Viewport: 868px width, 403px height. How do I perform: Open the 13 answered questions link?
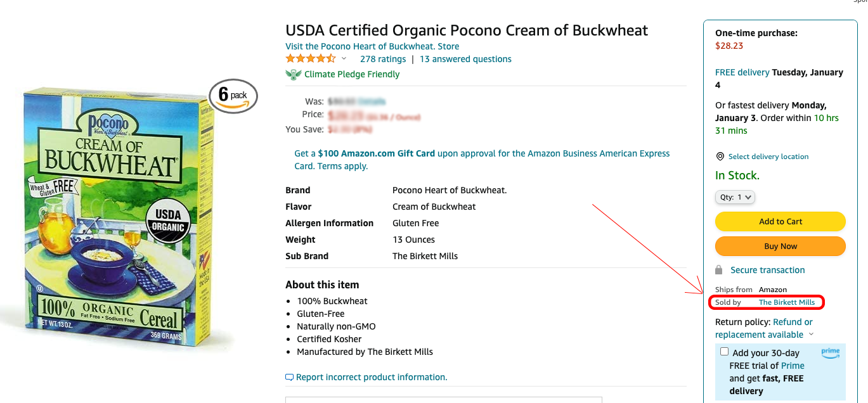click(465, 59)
